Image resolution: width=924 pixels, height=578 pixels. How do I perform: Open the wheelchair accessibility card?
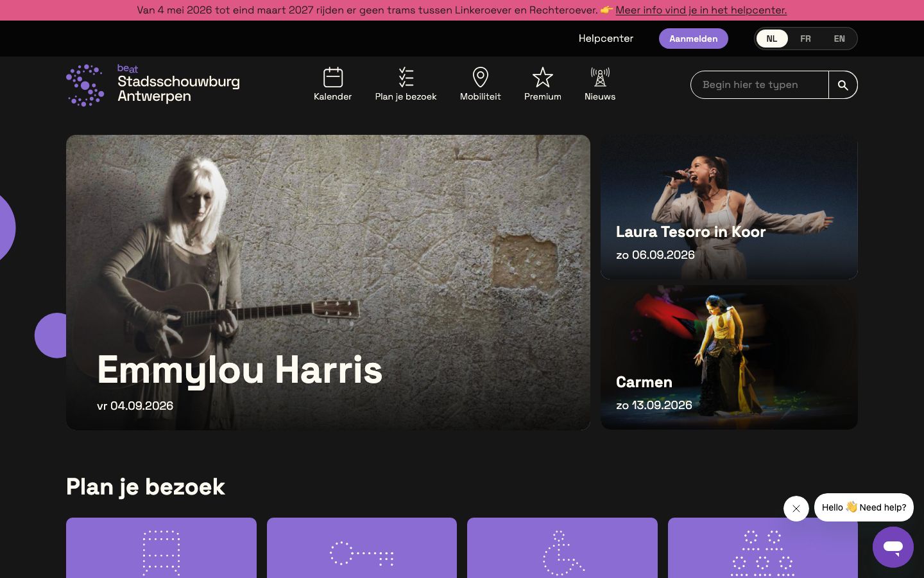coord(562,548)
